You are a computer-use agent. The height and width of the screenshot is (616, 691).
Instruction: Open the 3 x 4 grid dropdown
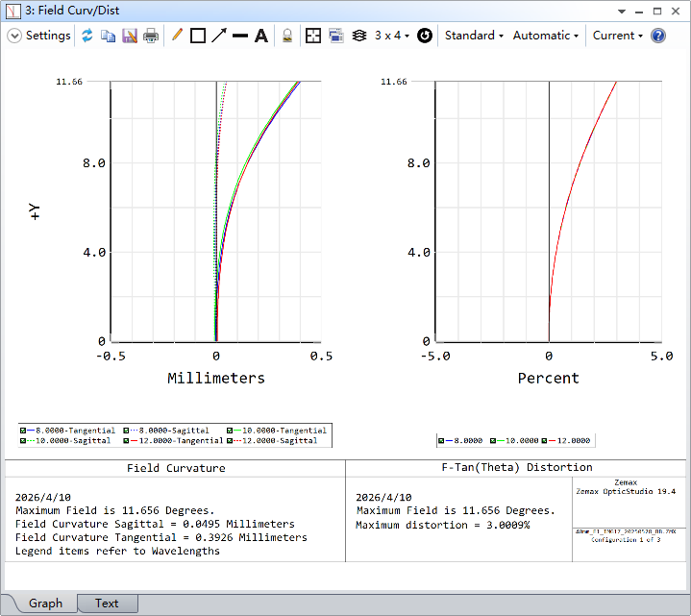[391, 36]
